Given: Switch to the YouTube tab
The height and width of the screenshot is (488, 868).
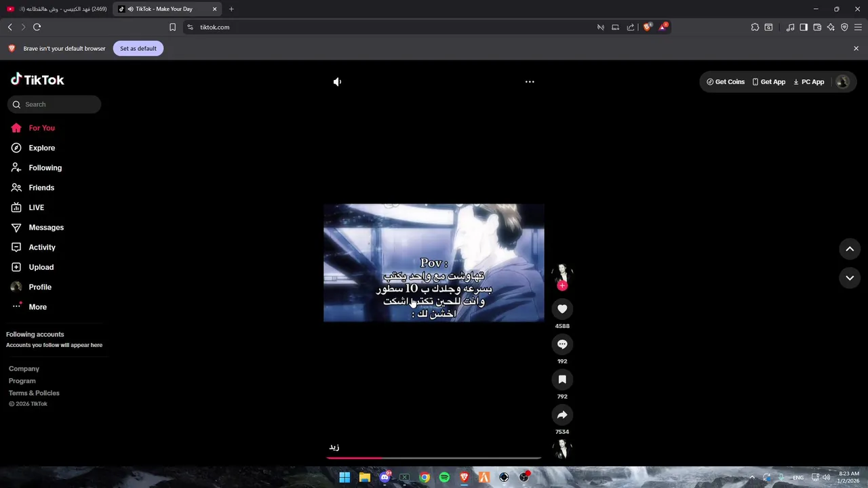Looking at the screenshot, I should (x=57, y=9).
